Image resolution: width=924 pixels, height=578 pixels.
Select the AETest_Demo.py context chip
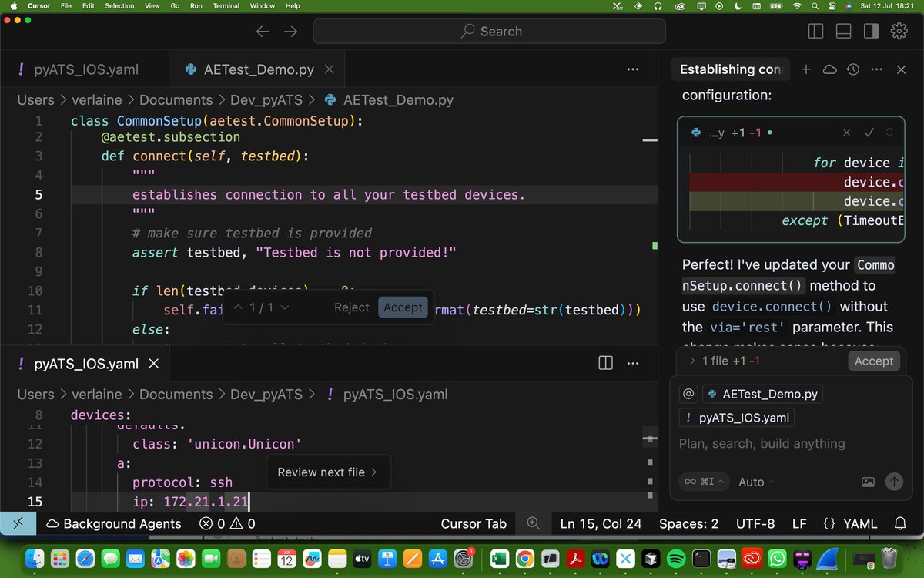[x=762, y=394]
